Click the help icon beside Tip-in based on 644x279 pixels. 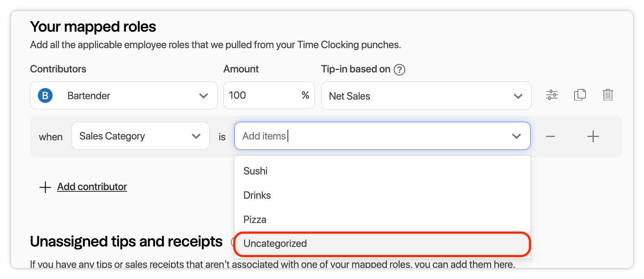(x=399, y=70)
